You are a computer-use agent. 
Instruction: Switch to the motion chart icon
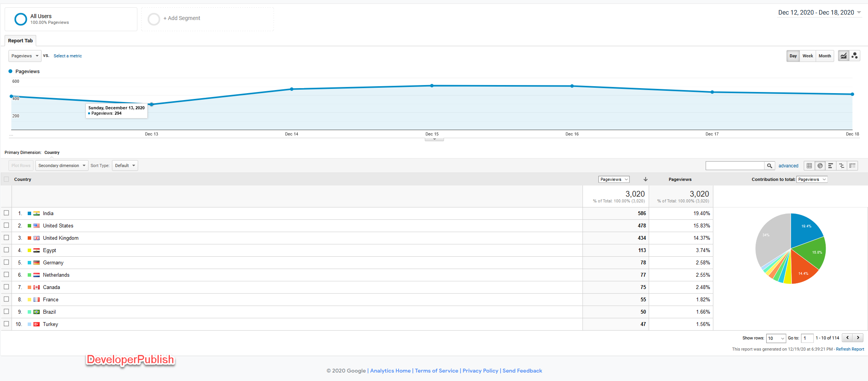point(855,55)
